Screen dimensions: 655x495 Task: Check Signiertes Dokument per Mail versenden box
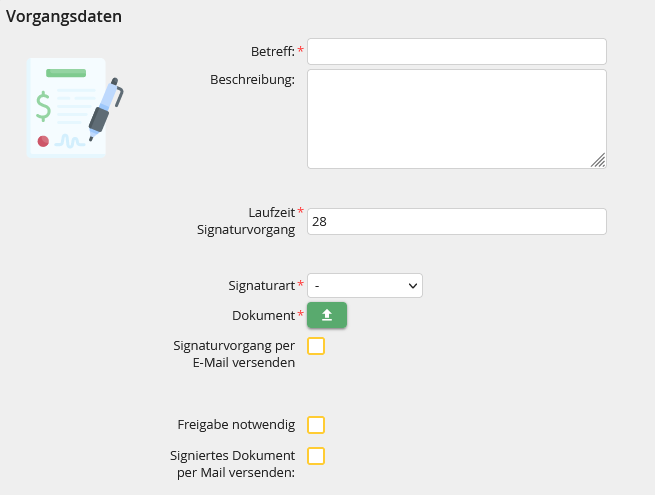tap(316, 456)
